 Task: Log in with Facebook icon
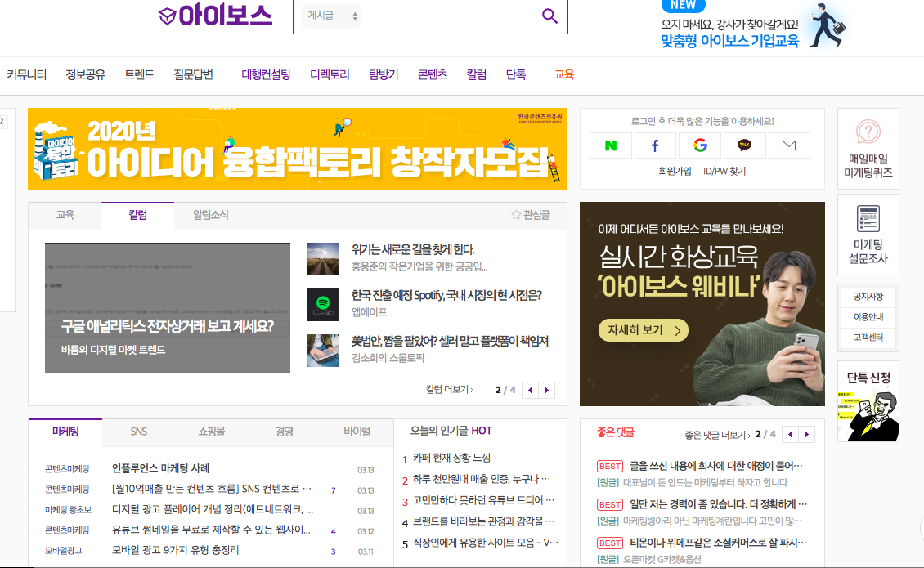tap(655, 145)
